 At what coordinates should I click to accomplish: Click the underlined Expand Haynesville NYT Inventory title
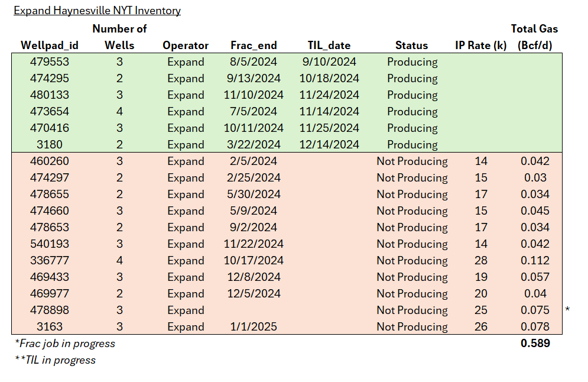97,11
